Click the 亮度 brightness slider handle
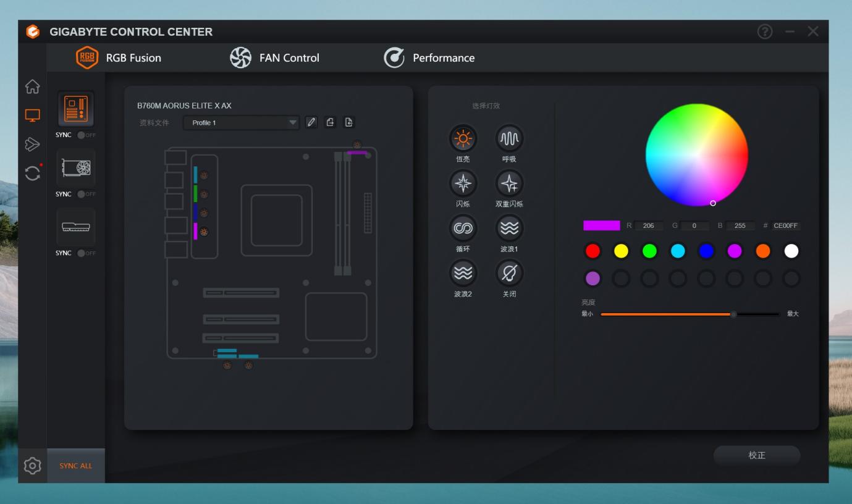Screen dimensions: 852x504 (x=733, y=314)
